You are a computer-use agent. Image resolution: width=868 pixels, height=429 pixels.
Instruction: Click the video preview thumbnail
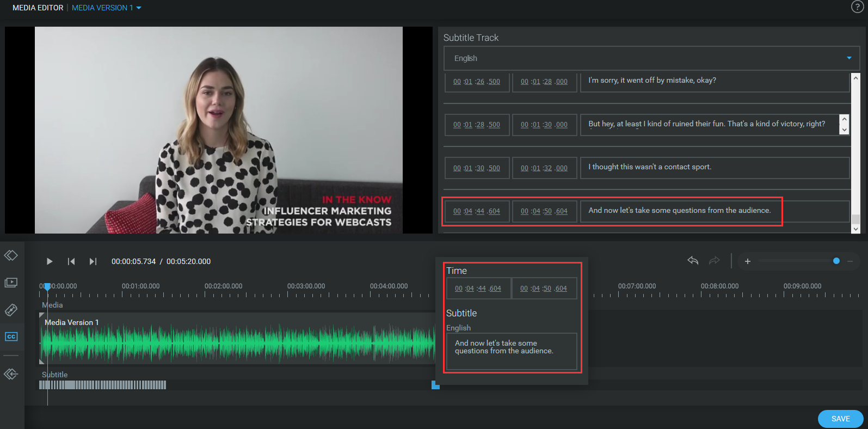pyautogui.click(x=219, y=130)
